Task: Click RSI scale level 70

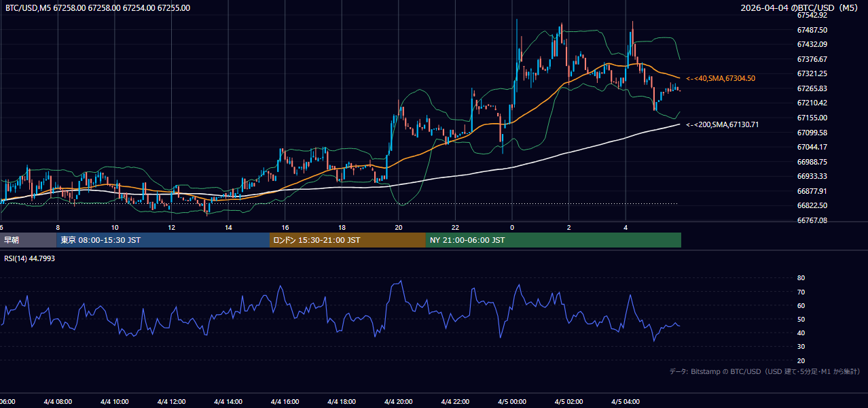Action: tap(801, 292)
